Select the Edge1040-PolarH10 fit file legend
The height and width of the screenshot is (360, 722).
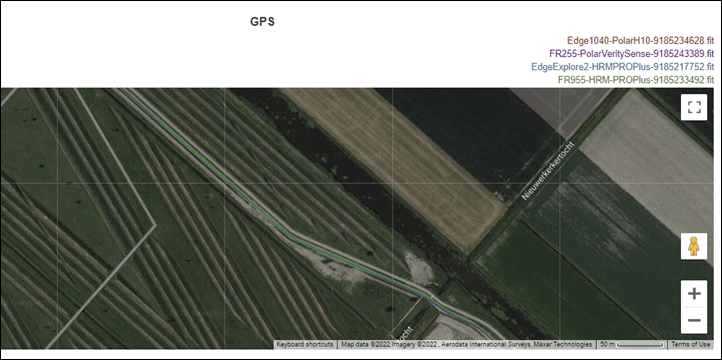tap(640, 40)
